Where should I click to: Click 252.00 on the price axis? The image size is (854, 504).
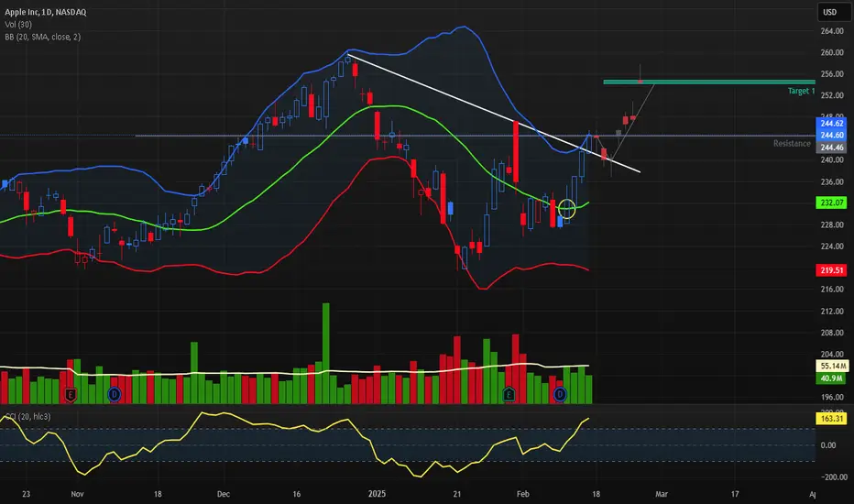click(832, 95)
